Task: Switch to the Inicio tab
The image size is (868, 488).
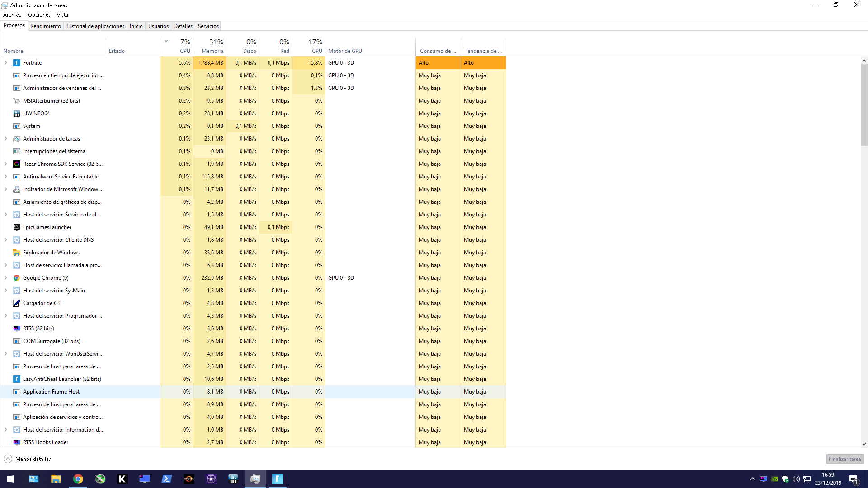Action: click(x=136, y=26)
